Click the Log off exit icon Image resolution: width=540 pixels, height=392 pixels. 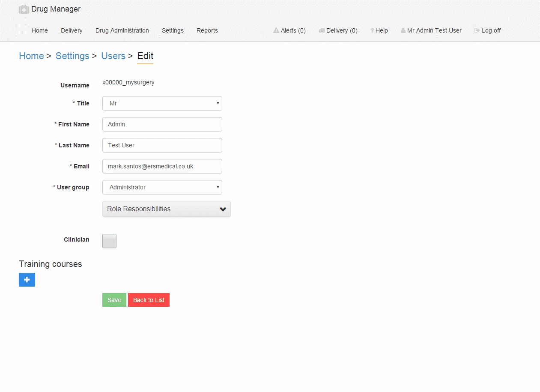tap(477, 31)
